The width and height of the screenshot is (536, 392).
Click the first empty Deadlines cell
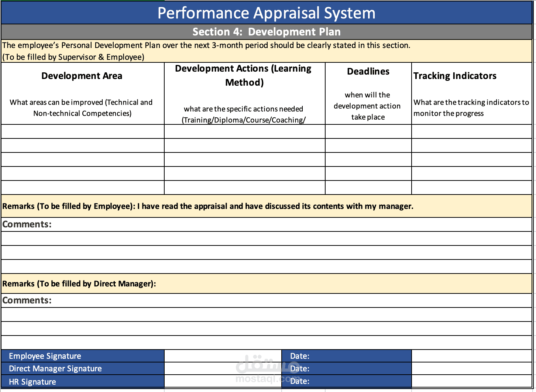pos(368,131)
